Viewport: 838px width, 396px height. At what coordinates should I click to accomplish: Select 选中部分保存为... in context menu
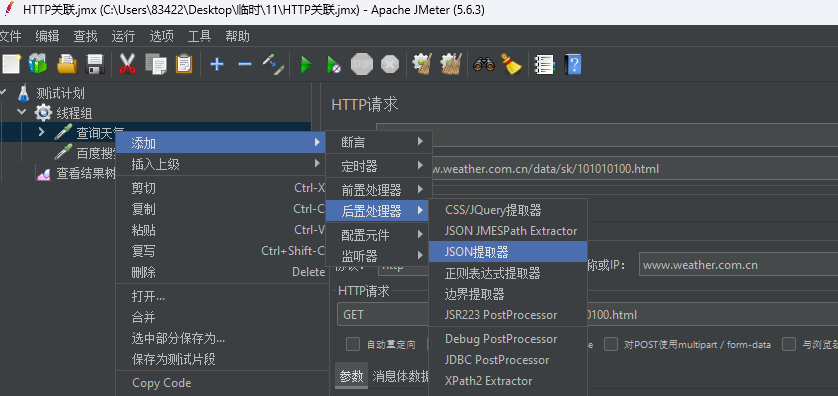point(221,338)
